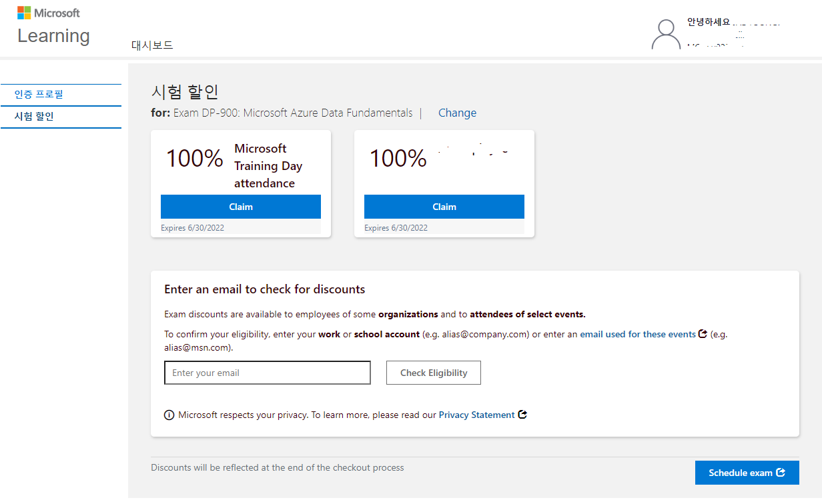Click the 안녕하세요 greeting text
Viewport: 822px width, 504px height.
click(709, 22)
